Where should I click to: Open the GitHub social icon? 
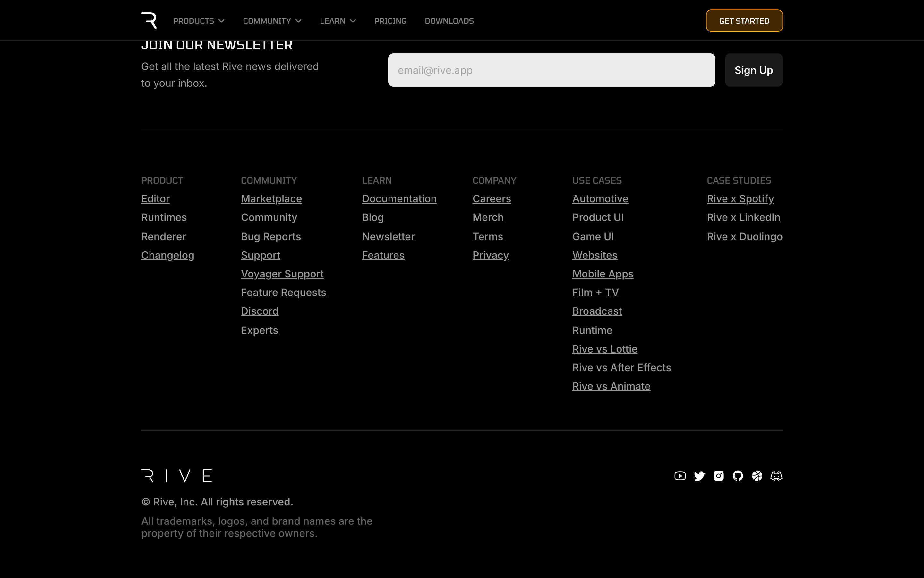(738, 476)
